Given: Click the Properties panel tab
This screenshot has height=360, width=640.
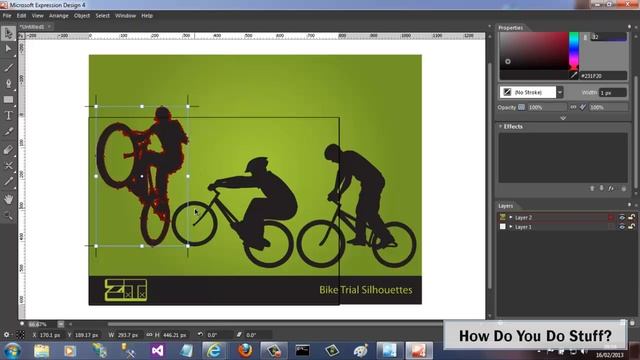Looking at the screenshot, I should tap(510, 28).
